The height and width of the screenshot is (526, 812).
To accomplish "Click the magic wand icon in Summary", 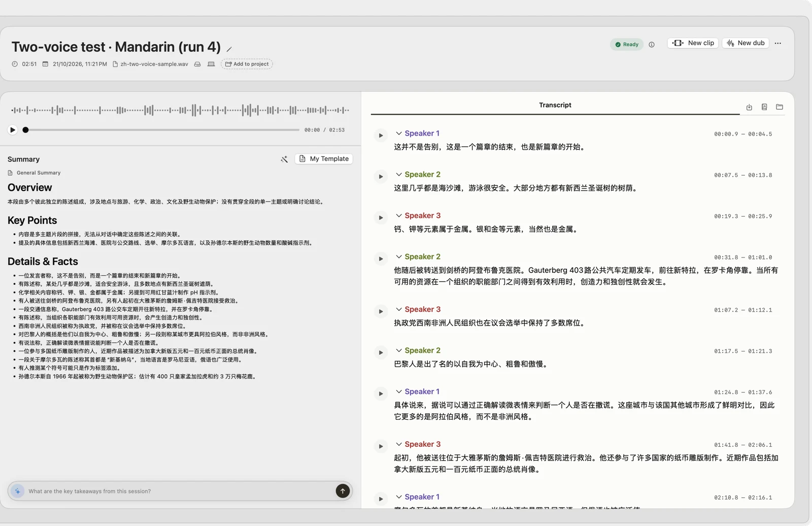I will point(284,159).
